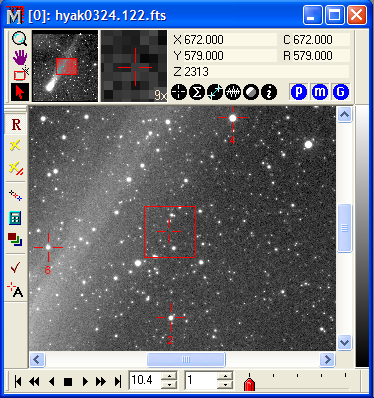Screen dimensions: 374x398
Task: Click the crosshair centroid icon
Action: click(179, 92)
